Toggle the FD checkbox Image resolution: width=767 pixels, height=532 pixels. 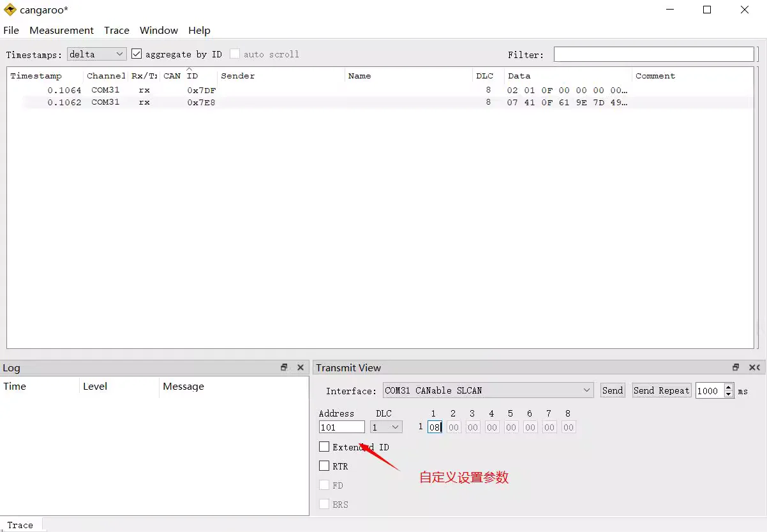[x=324, y=485]
